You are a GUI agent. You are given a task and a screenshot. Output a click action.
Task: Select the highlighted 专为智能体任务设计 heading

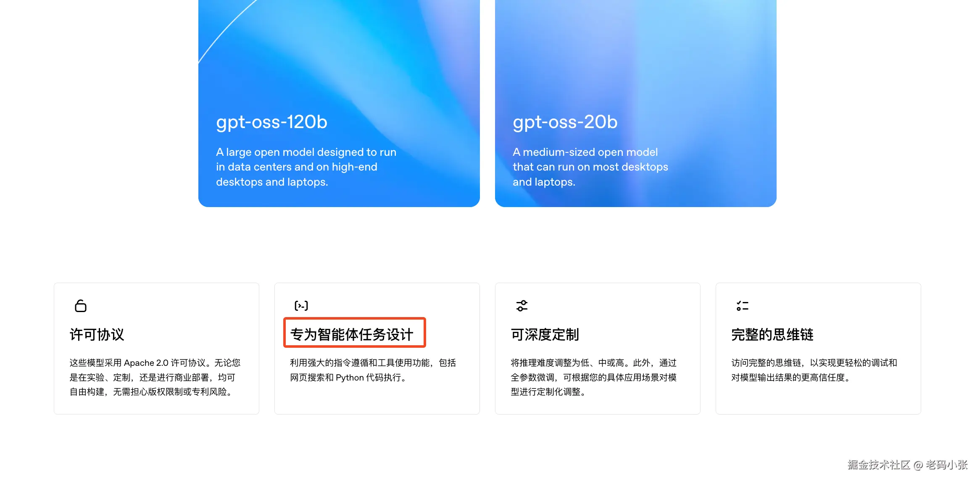(352, 335)
